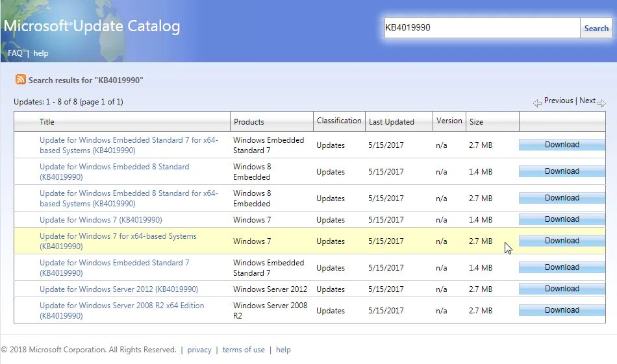Open the FAQ link in header
This screenshot has height=364, width=617.
(16, 53)
